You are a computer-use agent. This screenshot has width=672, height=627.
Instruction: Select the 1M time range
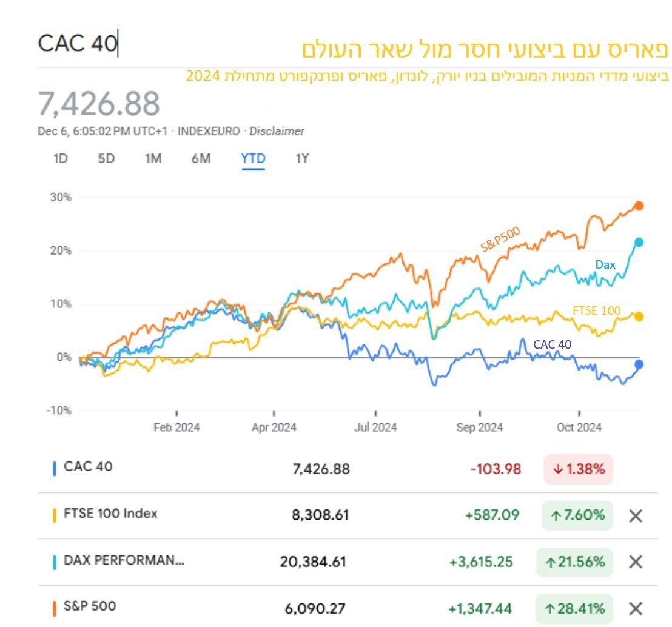pyautogui.click(x=153, y=159)
